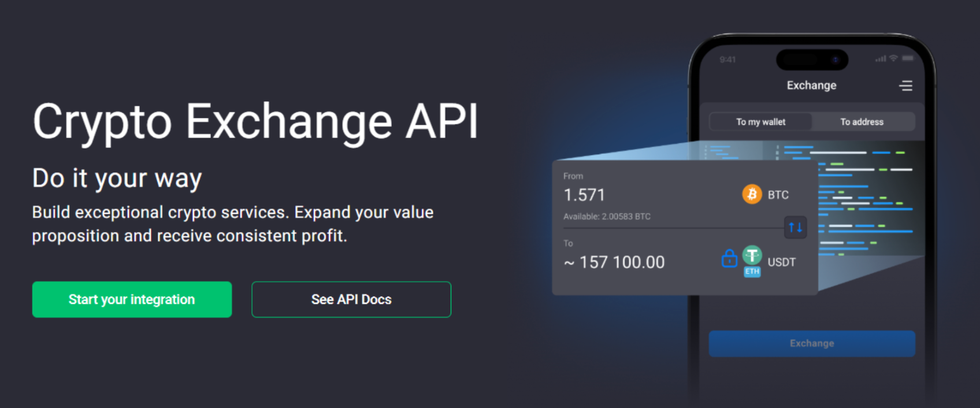
Task: Switch to the To address tab
Action: click(x=862, y=122)
